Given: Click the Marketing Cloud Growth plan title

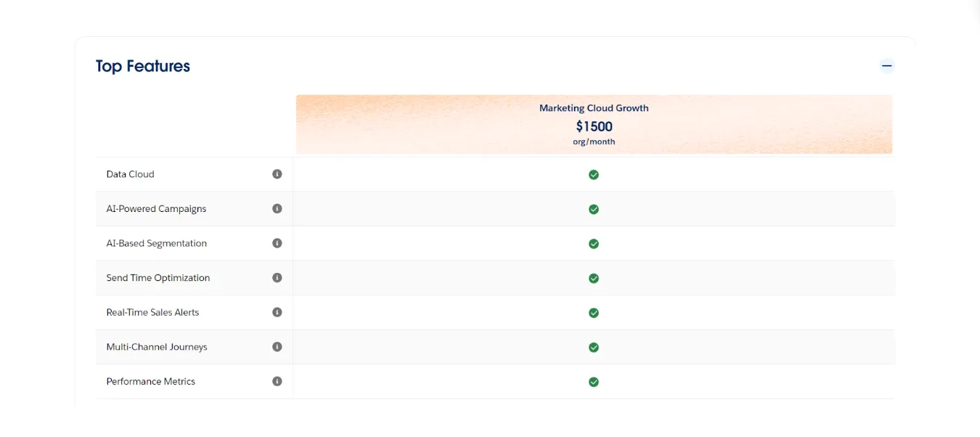Looking at the screenshot, I should pyautogui.click(x=594, y=108).
